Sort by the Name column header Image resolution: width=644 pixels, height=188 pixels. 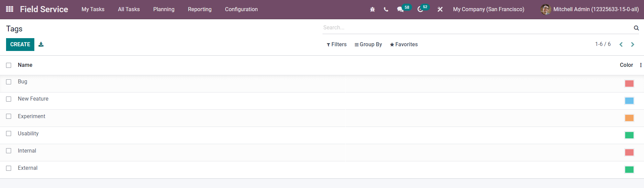25,65
